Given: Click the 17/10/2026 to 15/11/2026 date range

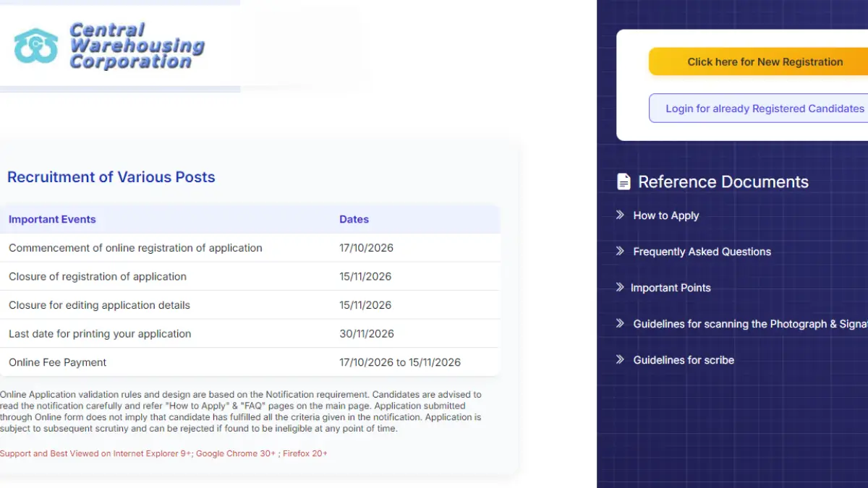Looking at the screenshot, I should click(x=400, y=362).
